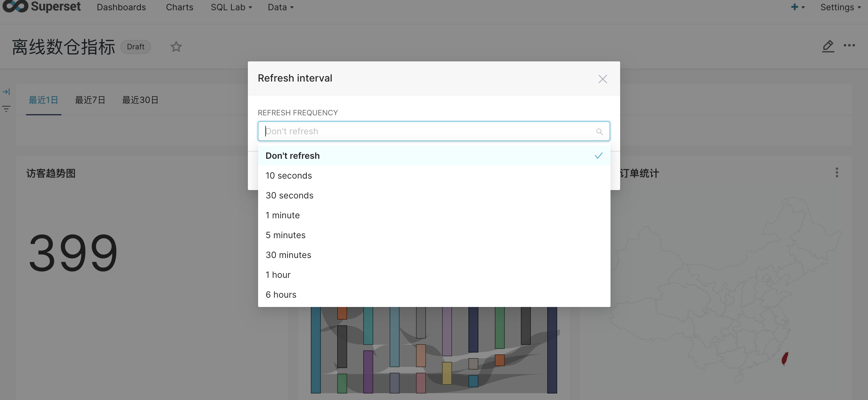This screenshot has width=868, height=400.
Task: Click the search icon in the frequency field
Action: pyautogui.click(x=599, y=132)
